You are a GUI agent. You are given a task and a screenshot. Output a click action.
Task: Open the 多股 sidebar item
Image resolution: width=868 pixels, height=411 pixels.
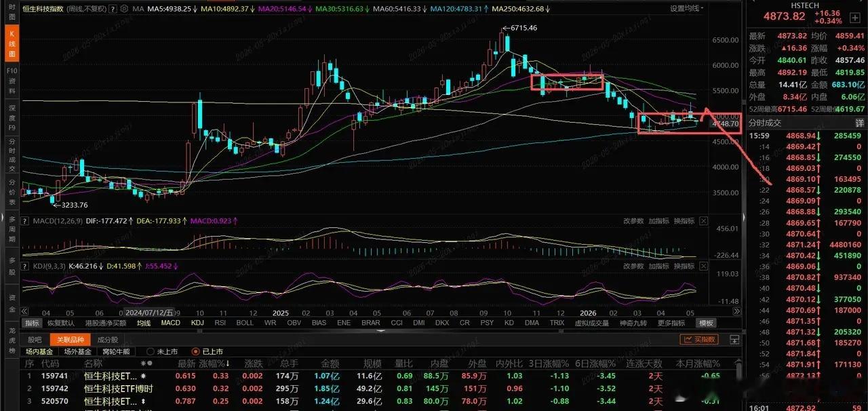click(x=12, y=265)
